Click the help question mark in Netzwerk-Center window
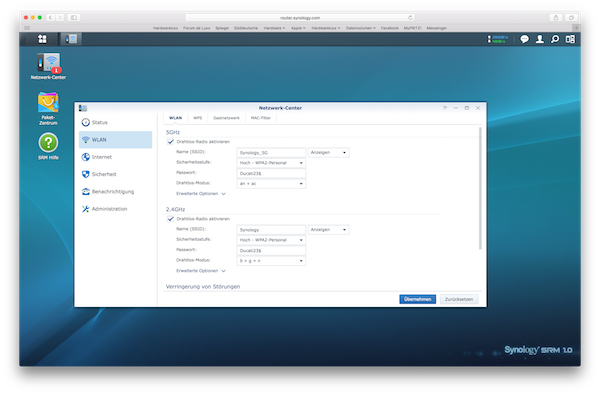600x394 pixels. pyautogui.click(x=445, y=108)
